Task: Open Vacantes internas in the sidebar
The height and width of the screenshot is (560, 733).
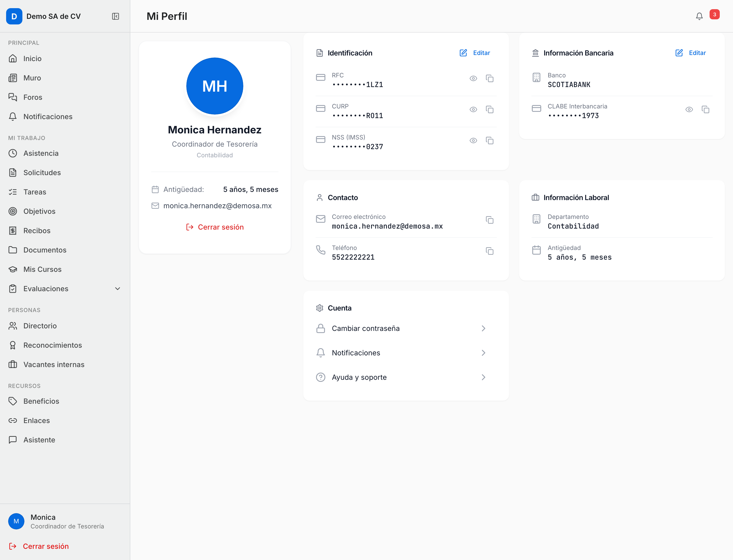Action: (65, 364)
